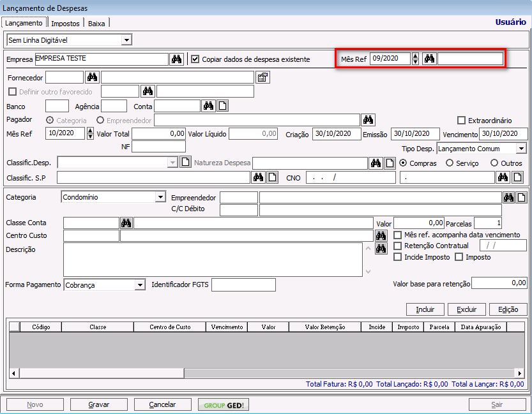Search Centro Custo with binoculars icon
The width and height of the screenshot is (532, 414).
[381, 235]
